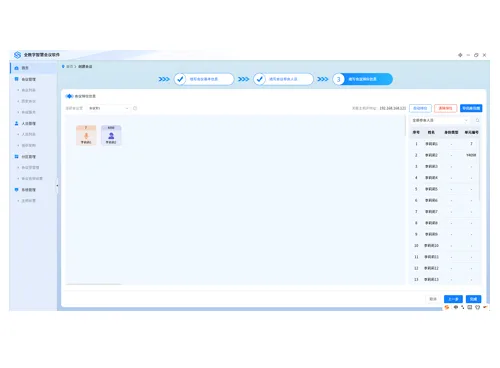Viewport: 500px width, 368px height.
Task: Click the unit number 7 cell in row 1
Action: (x=471, y=144)
